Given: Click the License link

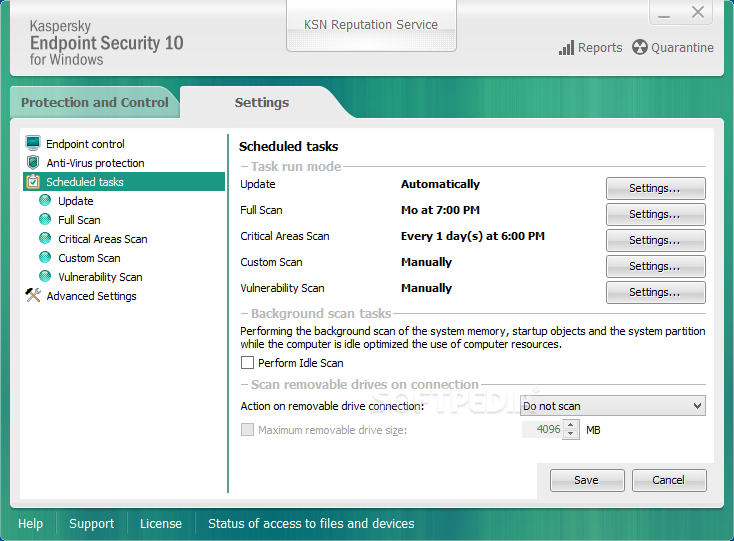Looking at the screenshot, I should (161, 523).
